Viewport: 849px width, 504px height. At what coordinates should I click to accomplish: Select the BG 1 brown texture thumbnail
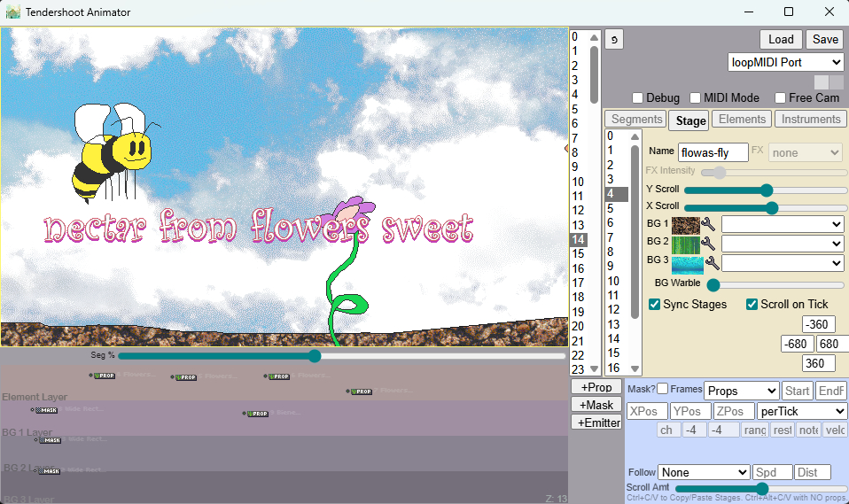coord(686,224)
